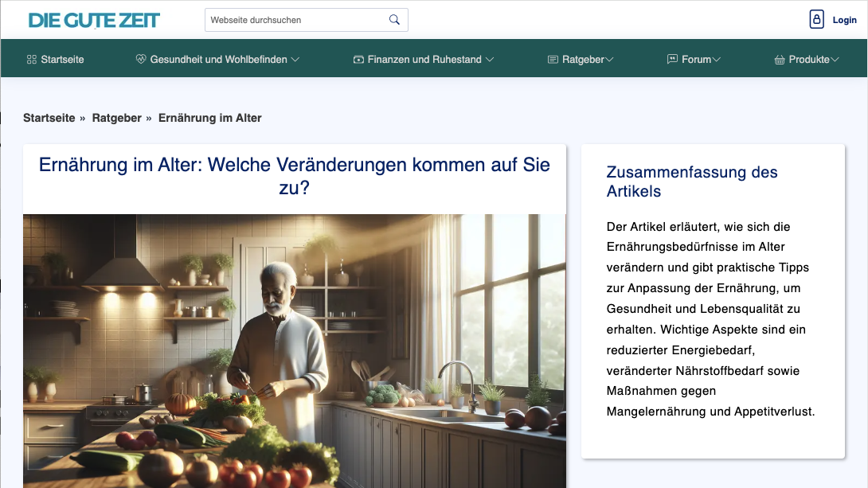Select Startseite in the navigation bar
Screen dimensions: 868x488
64,58
